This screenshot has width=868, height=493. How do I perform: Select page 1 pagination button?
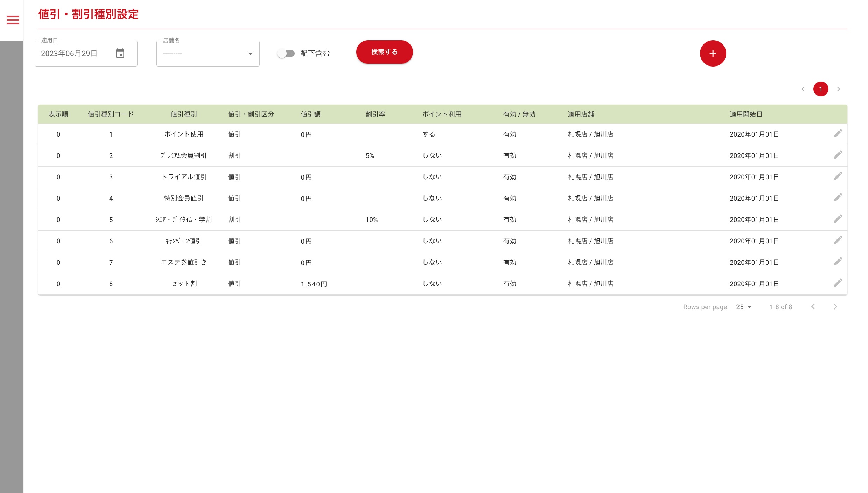[821, 89]
